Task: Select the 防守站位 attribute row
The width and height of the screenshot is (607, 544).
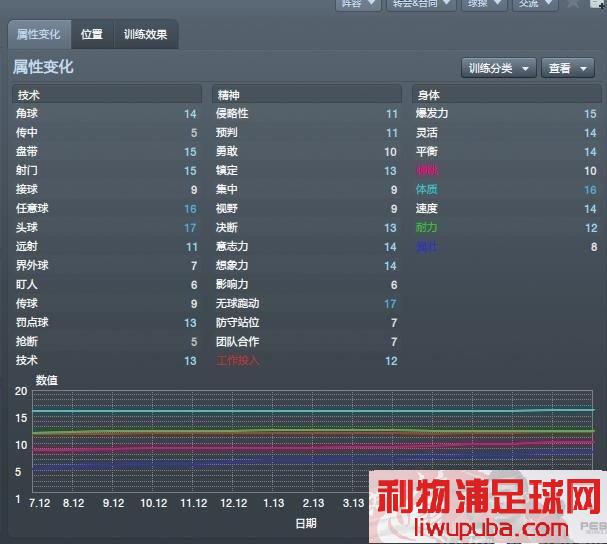Action: (307, 323)
